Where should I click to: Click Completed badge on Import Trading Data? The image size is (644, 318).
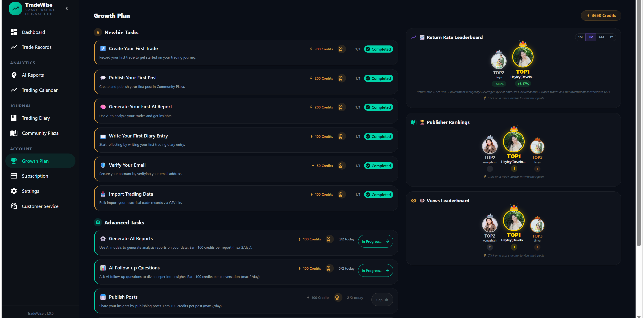coord(378,195)
